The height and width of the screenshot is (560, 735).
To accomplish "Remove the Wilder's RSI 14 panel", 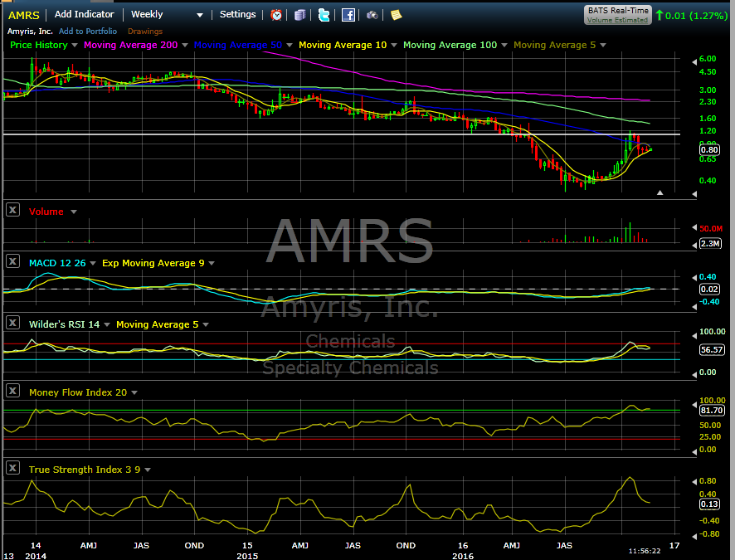I will point(12,324).
